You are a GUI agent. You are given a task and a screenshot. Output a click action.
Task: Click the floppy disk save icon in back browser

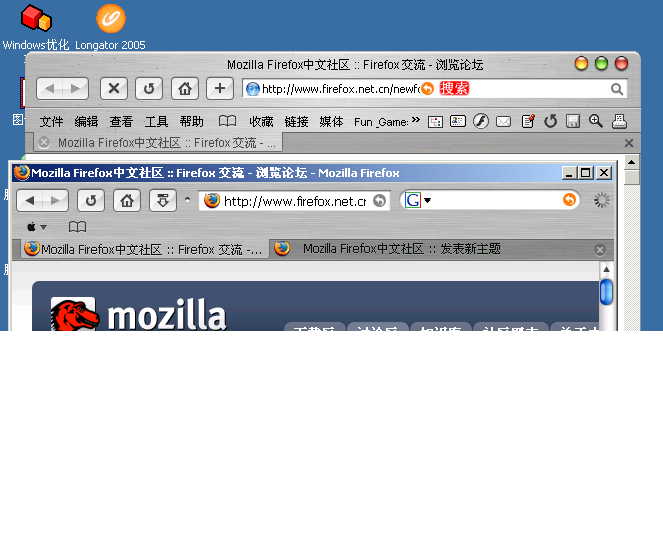[573, 122]
